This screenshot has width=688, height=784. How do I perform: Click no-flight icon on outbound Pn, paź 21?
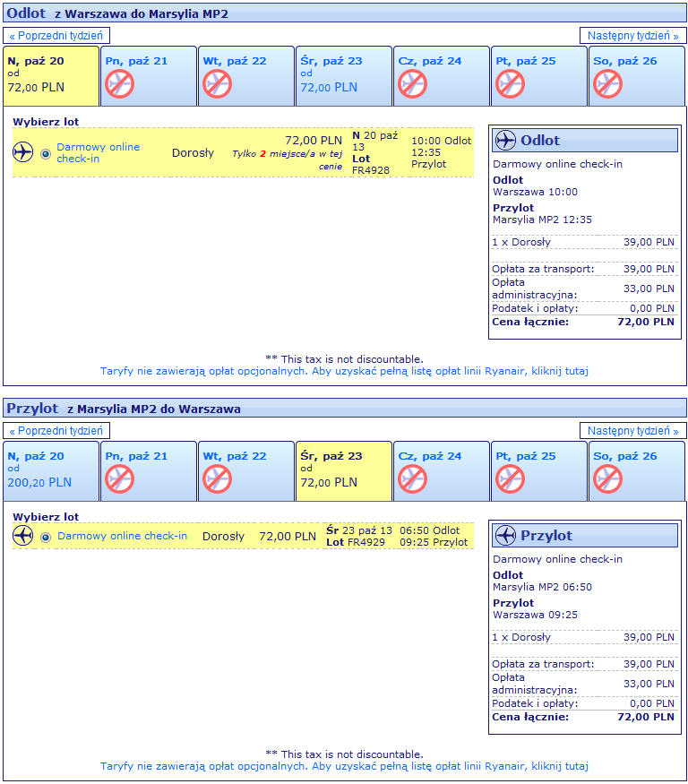pos(119,84)
